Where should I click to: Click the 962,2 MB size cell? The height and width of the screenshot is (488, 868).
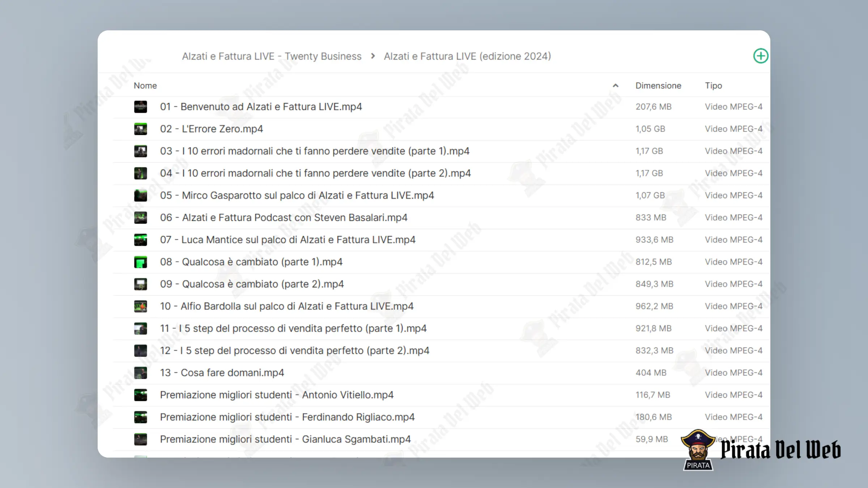[654, 306]
